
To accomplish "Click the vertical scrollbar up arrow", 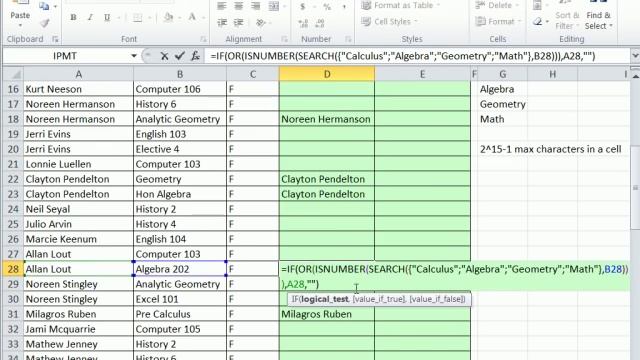I will (635, 76).
